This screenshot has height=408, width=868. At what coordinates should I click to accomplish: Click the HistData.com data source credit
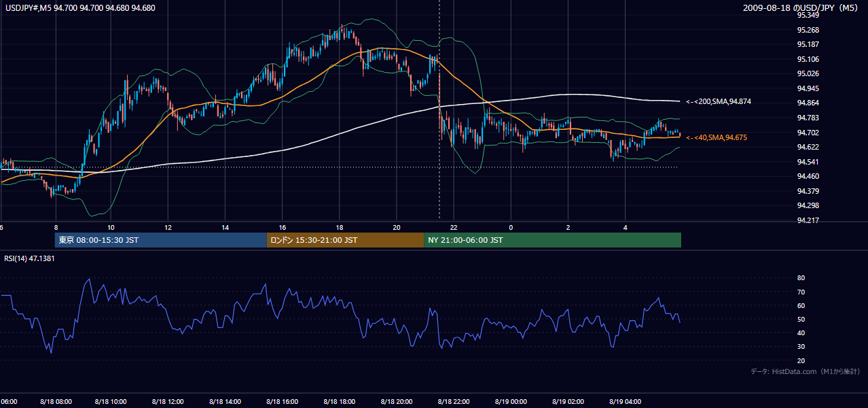[806, 371]
